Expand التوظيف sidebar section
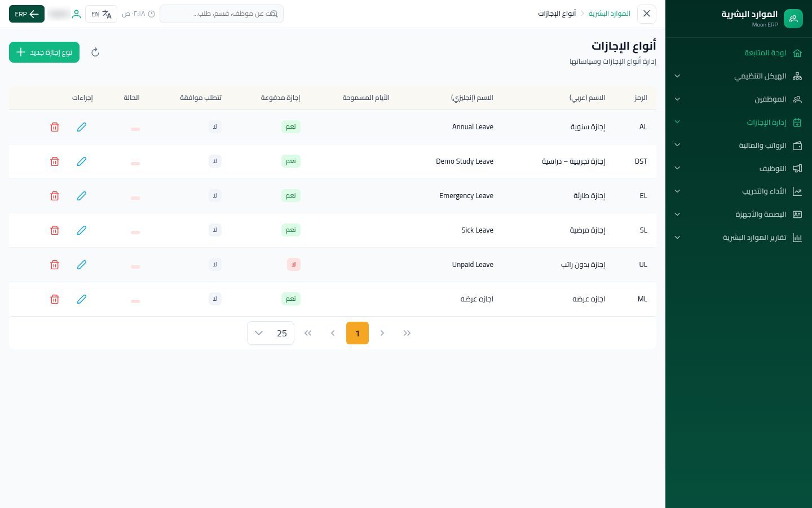The image size is (812, 508). pyautogui.click(x=739, y=169)
